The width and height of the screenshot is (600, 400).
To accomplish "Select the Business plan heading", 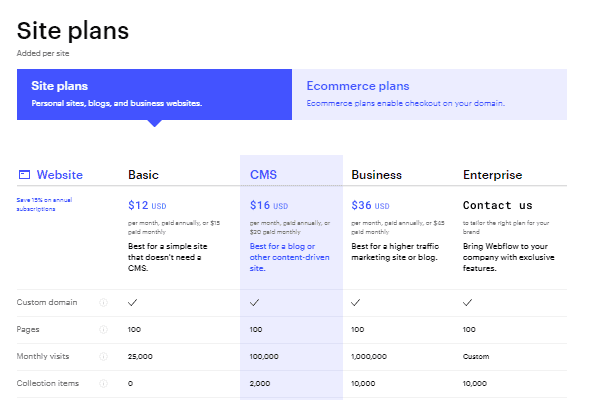I will coord(377,175).
